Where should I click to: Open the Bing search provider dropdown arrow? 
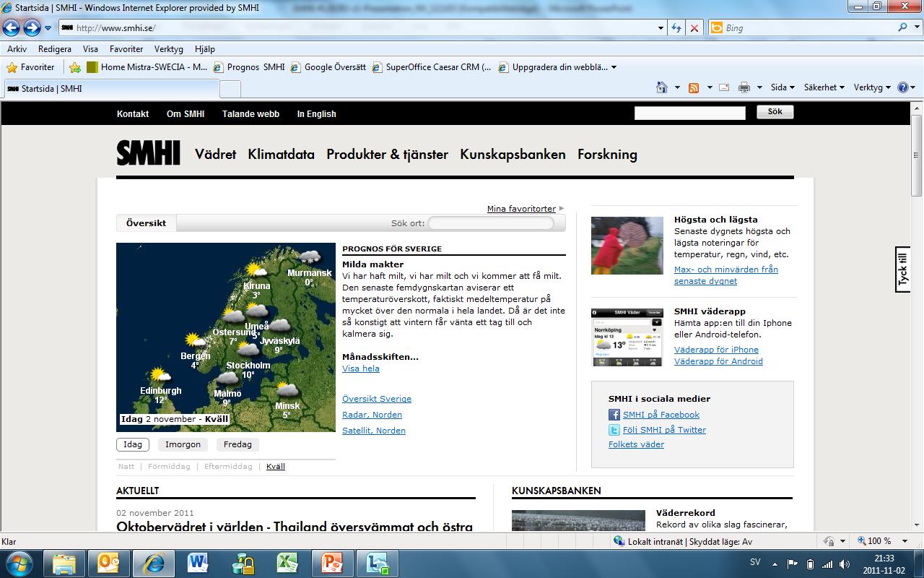[917, 27]
